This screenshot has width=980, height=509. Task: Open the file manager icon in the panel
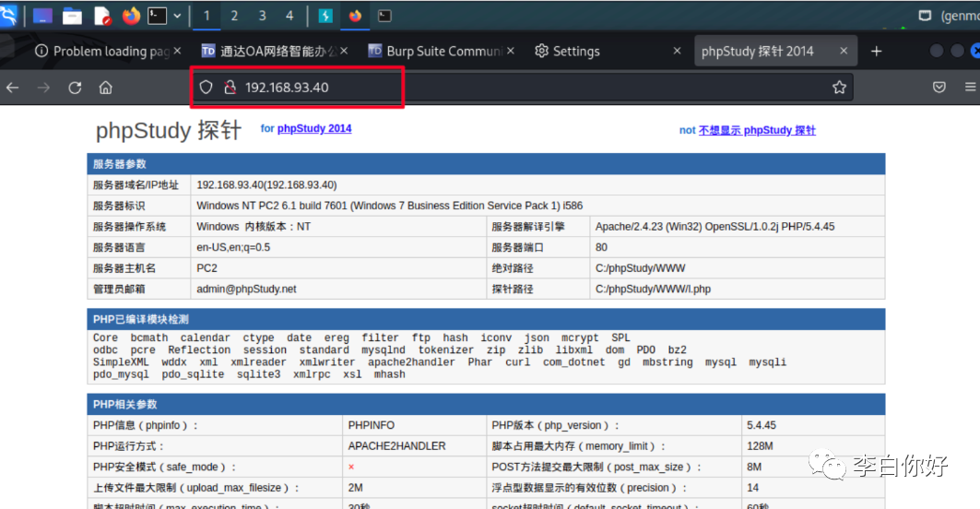72,16
